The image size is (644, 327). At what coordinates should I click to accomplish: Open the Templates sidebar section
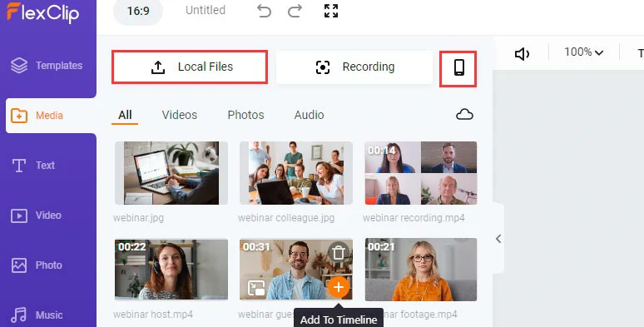47,66
